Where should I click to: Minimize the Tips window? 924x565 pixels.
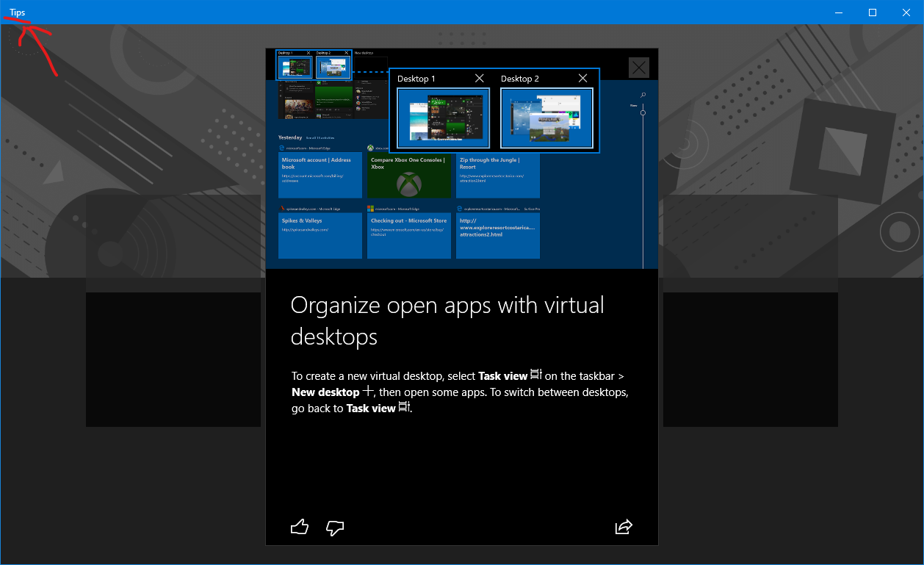click(839, 12)
